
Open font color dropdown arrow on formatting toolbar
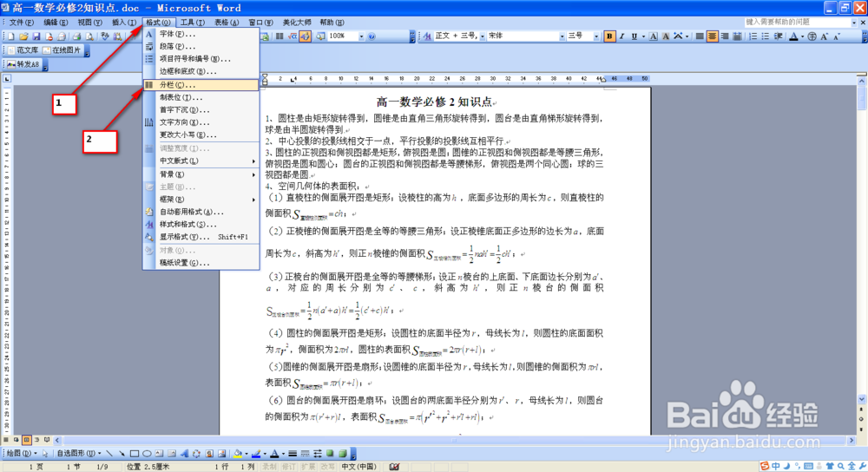coord(802,36)
